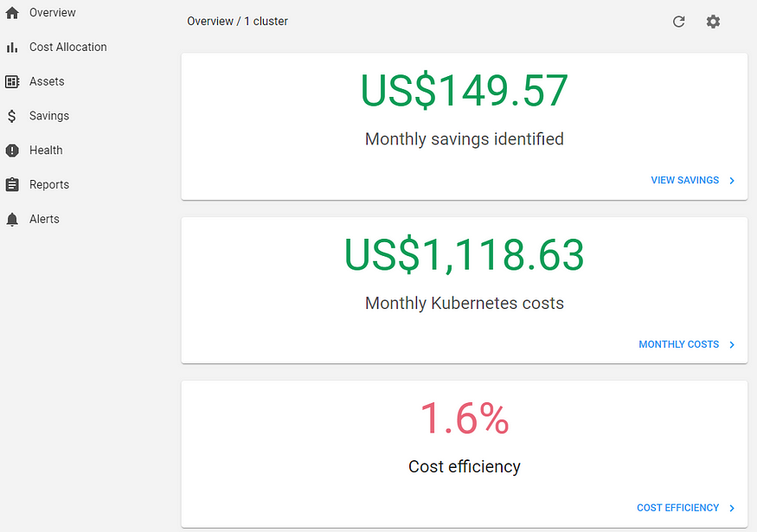Open the Health section
The image size is (757, 532).
[x=46, y=151]
